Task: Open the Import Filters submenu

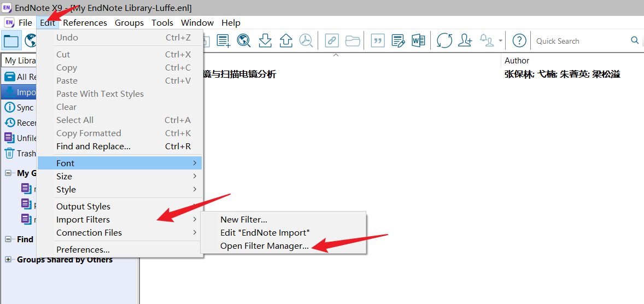Action: [x=120, y=219]
